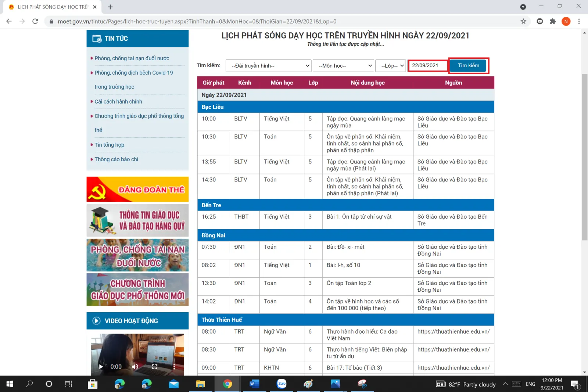This screenshot has height=392, width=588.
Task: Open Snipping tool in taskbar
Action: coord(362,384)
